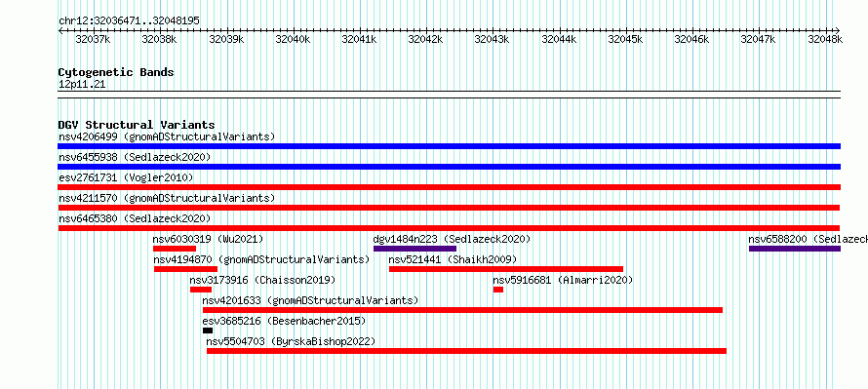The width and height of the screenshot is (868, 389).
Task: Click the nsv6588200 variant label
Action: (x=808, y=239)
